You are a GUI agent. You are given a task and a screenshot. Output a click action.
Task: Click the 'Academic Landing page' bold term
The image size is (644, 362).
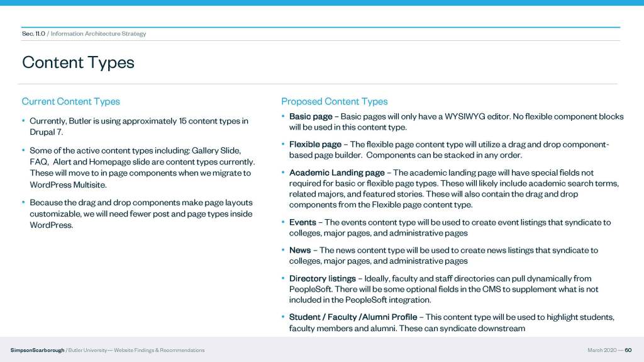(336, 173)
